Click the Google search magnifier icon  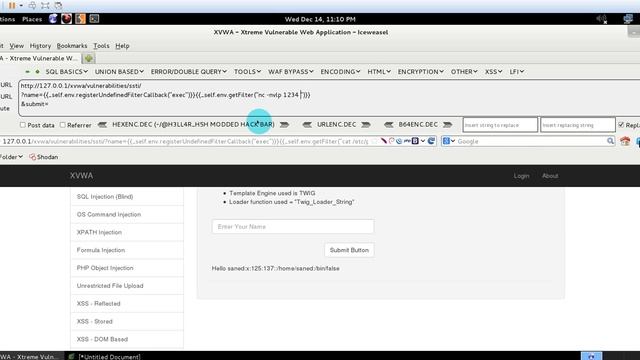click(610, 141)
